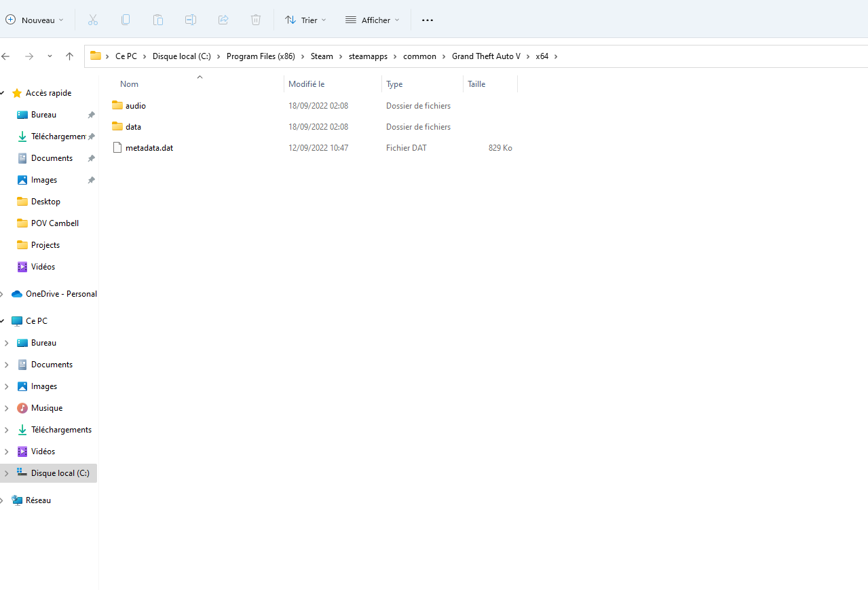Click the Cut scissors icon in toolbar
This screenshot has height=590, width=868.
pyautogui.click(x=93, y=20)
